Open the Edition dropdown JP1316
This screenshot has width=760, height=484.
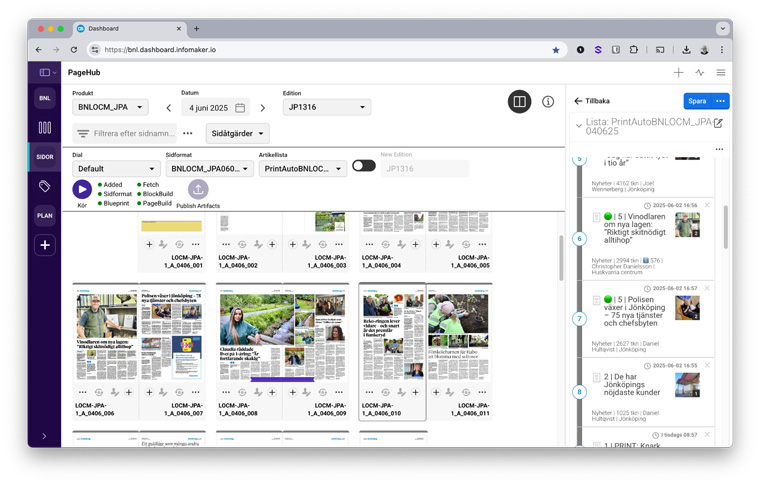click(327, 107)
